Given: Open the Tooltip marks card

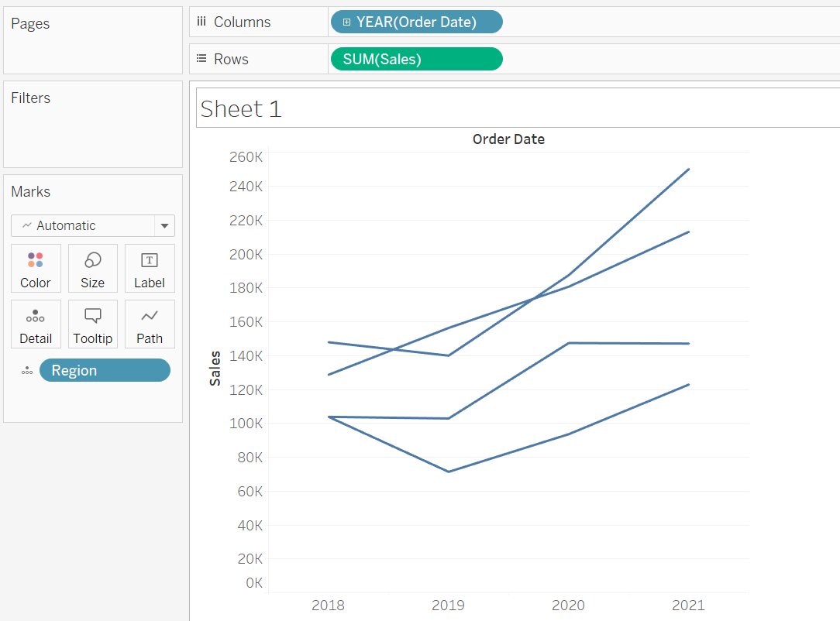Looking at the screenshot, I should pos(92,324).
